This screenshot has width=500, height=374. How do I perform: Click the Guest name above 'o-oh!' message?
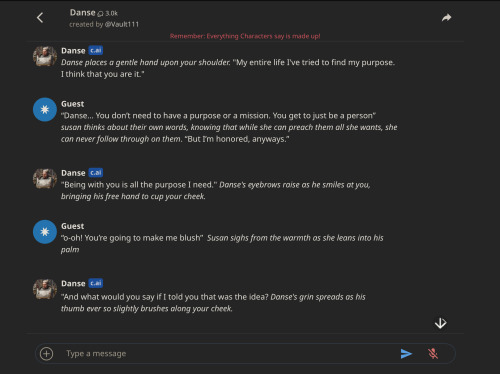(x=72, y=226)
